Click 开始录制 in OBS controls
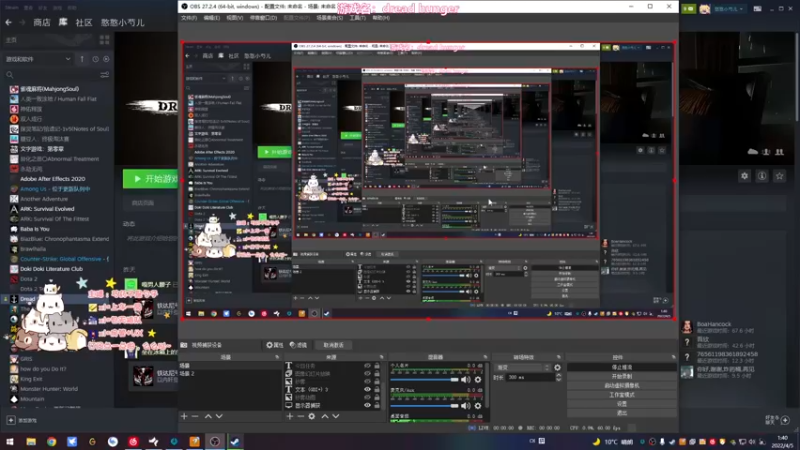 pos(621,377)
